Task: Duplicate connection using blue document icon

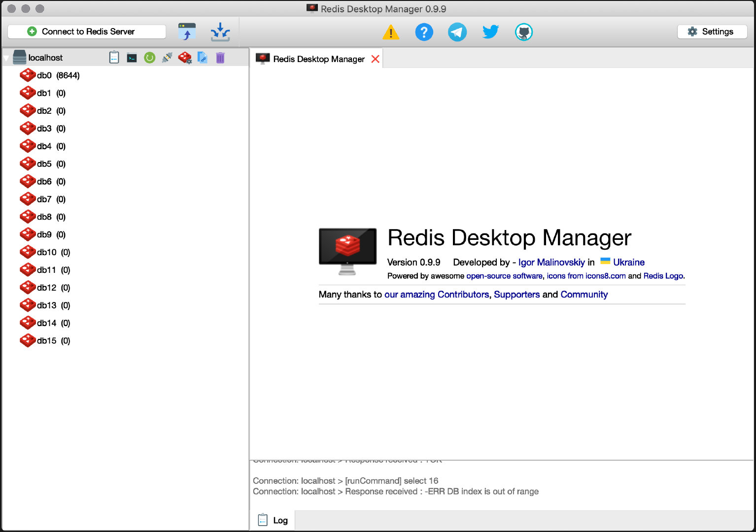Action: point(203,58)
